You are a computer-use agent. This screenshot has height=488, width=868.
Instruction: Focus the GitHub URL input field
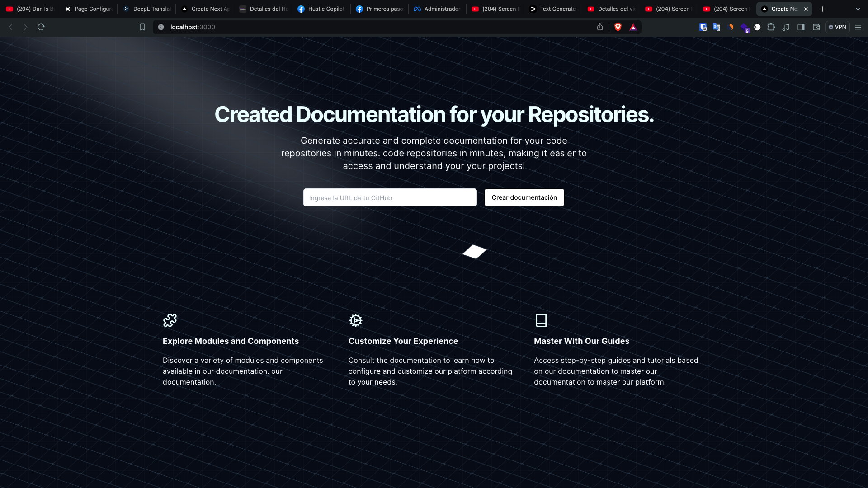click(x=390, y=197)
